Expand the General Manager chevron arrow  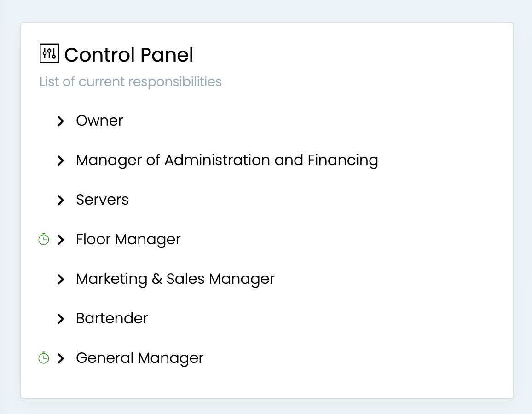coord(60,358)
